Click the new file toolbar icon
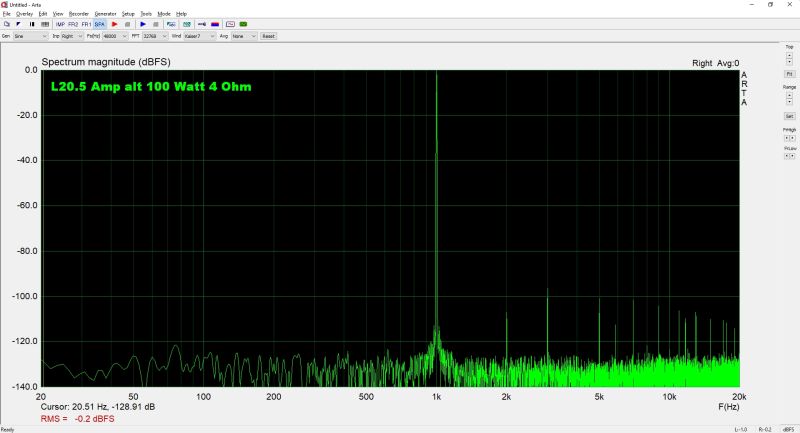 [6, 23]
